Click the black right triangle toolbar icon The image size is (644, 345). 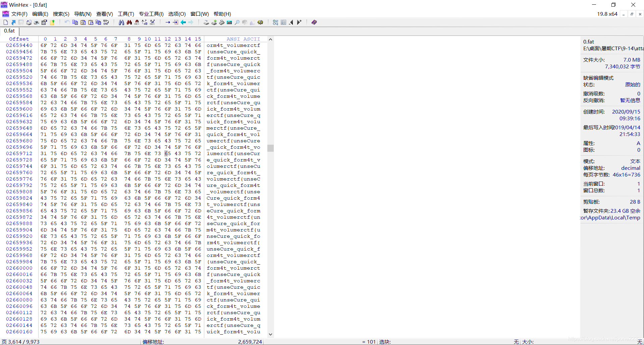[x=299, y=22]
